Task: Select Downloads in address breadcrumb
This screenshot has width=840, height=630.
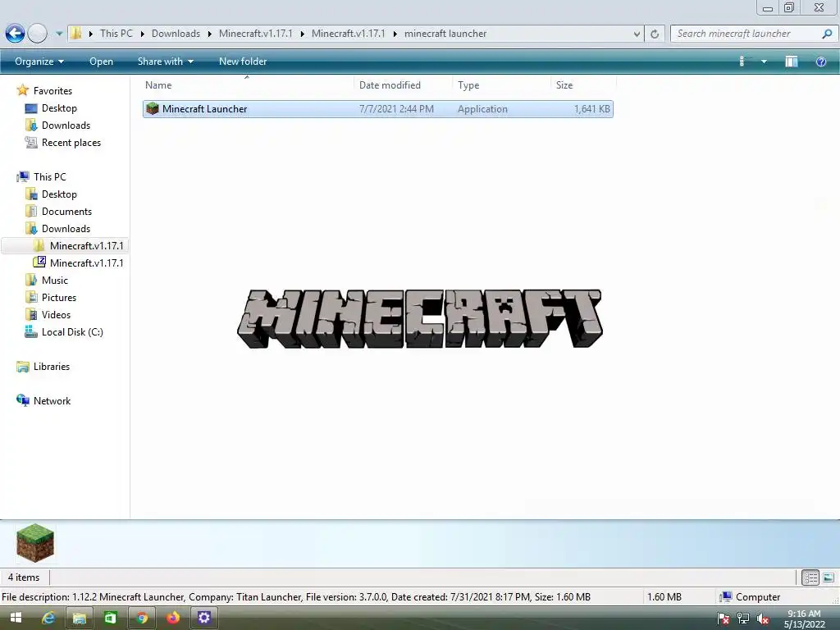Action: 176,33
